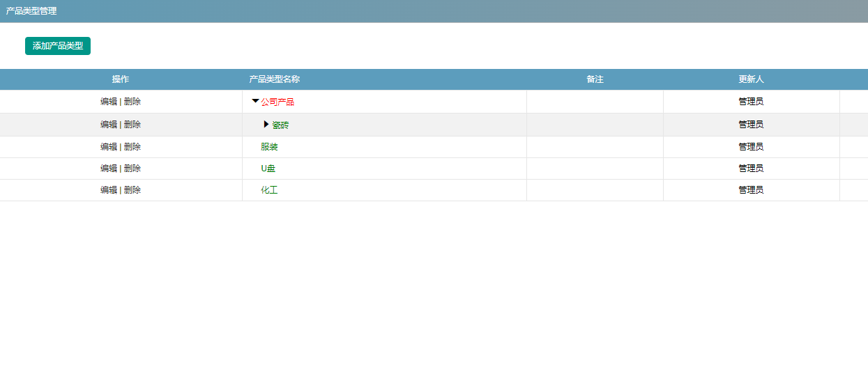Viewport: 868px width, 367px height.
Task: Select the 公司产品 type name
Action: point(277,102)
